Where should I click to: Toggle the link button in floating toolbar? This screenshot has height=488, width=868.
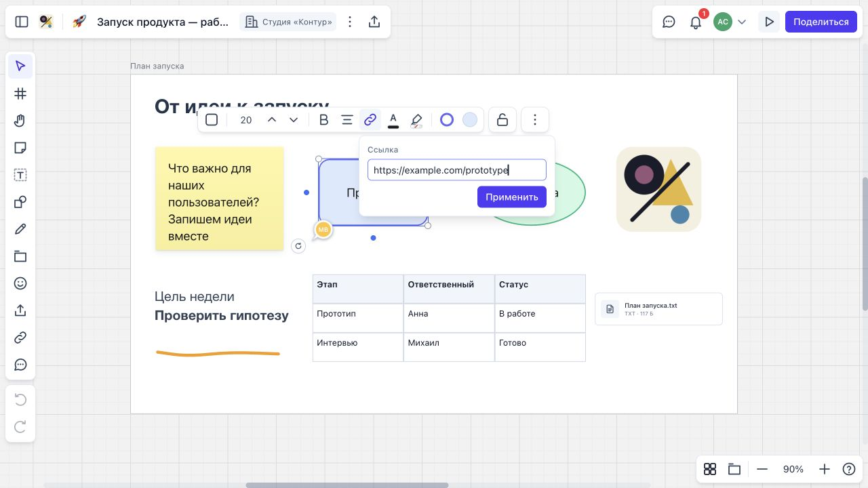tap(370, 120)
